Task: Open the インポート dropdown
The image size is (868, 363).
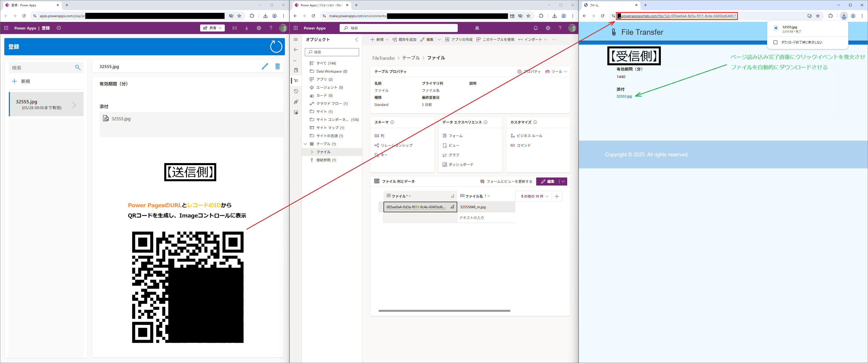Action: coord(533,39)
